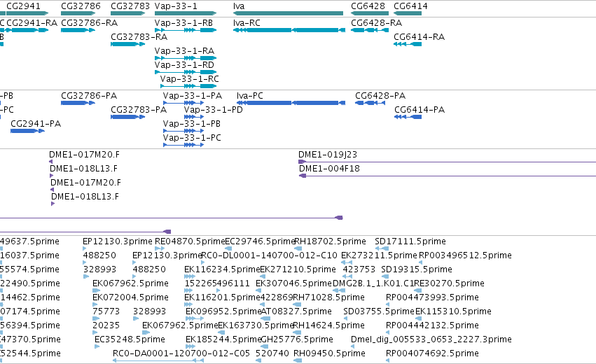596x364 pixels.
Task: Click the CG6414 gene label in the top track
Action: [410, 6]
